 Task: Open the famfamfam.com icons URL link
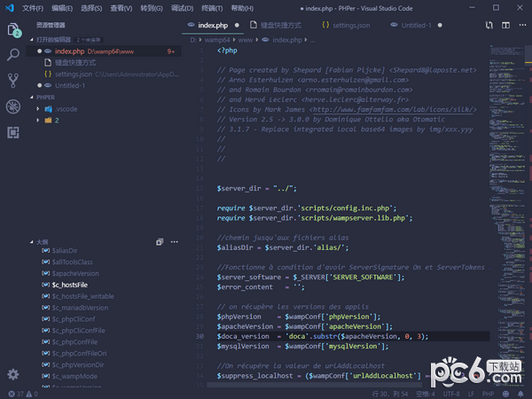click(393, 110)
